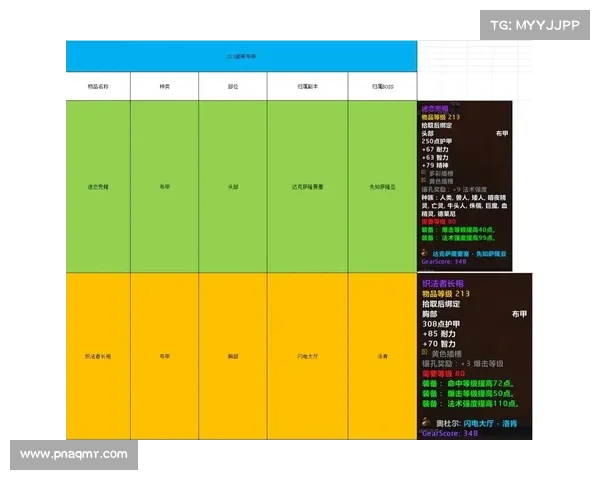Viewport: 600px width, 480px height.
Task: Click the dungeon source icon beside 达克萨隆要塞
Action: [x=425, y=254]
